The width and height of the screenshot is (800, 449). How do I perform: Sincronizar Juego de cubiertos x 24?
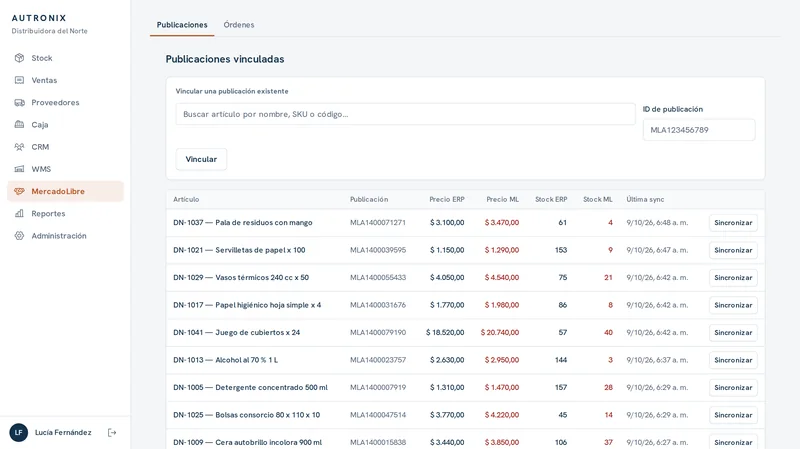(x=733, y=333)
